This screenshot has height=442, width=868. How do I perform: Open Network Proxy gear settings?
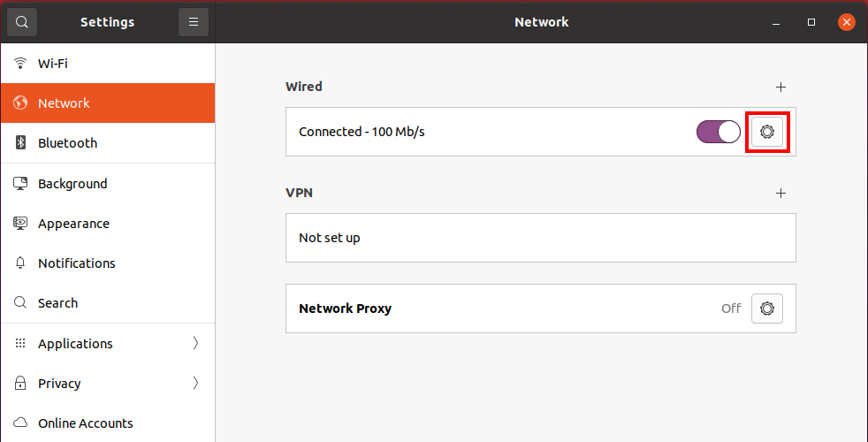coord(766,309)
